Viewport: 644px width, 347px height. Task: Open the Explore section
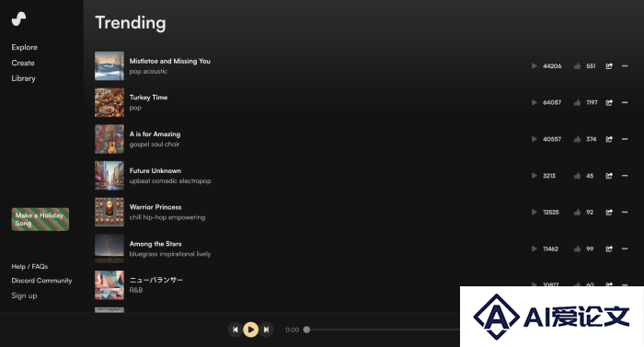tap(24, 47)
